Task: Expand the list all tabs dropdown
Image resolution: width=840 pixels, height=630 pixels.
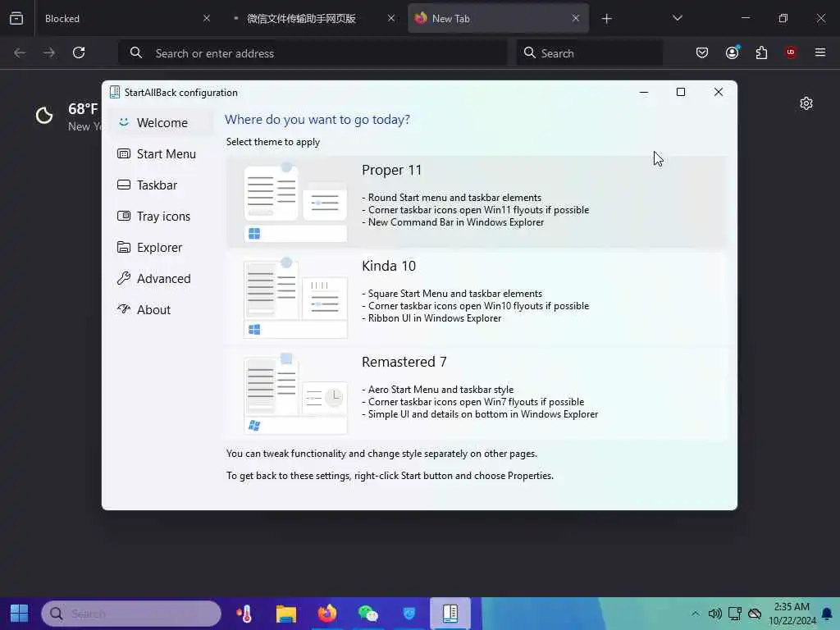Action: [x=677, y=18]
